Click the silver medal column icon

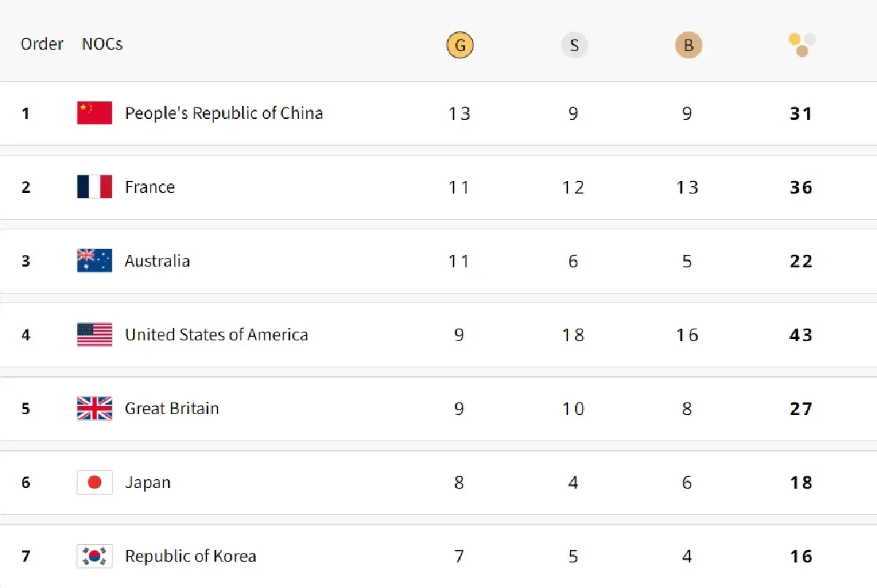[x=574, y=46]
